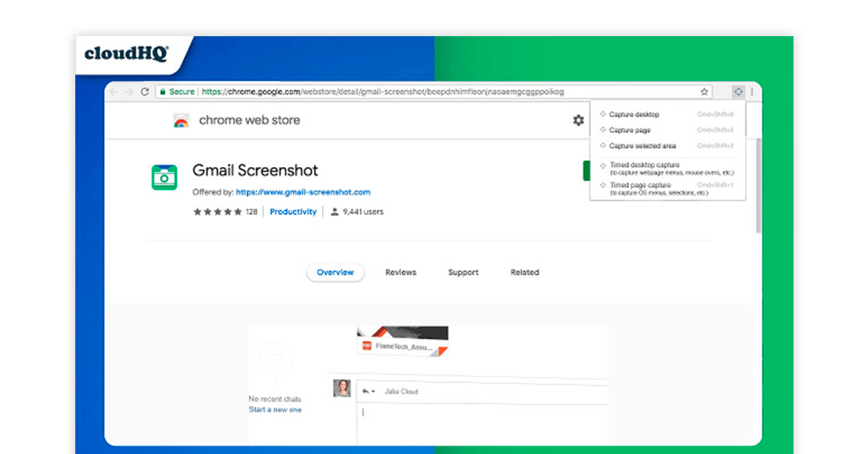Click the chrome web store rainbow logo

(x=181, y=121)
